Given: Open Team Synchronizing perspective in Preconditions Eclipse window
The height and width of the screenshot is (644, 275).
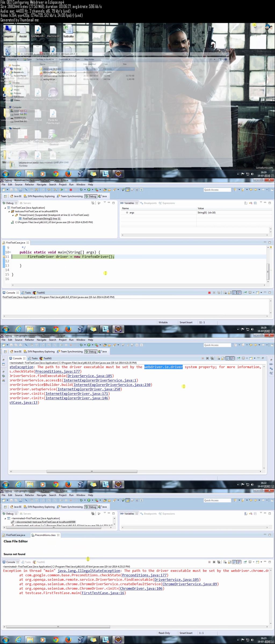Looking at the screenshot, I should [x=70, y=507].
